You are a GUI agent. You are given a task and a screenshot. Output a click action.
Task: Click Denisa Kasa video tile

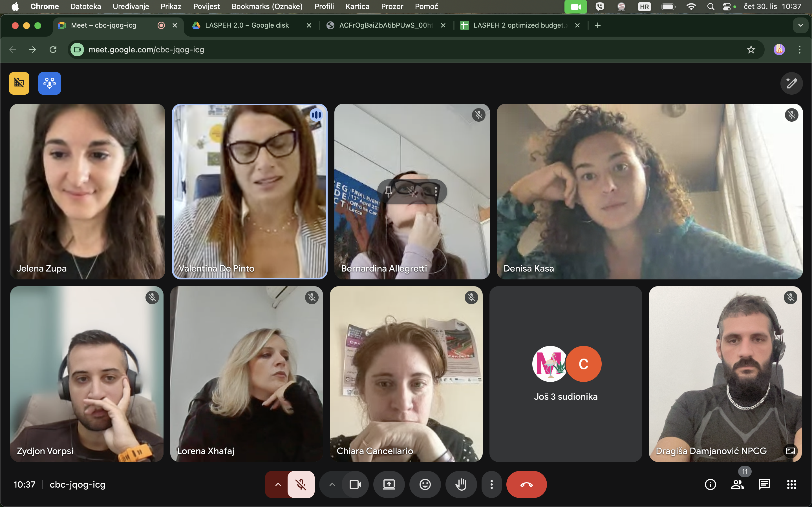(x=649, y=191)
